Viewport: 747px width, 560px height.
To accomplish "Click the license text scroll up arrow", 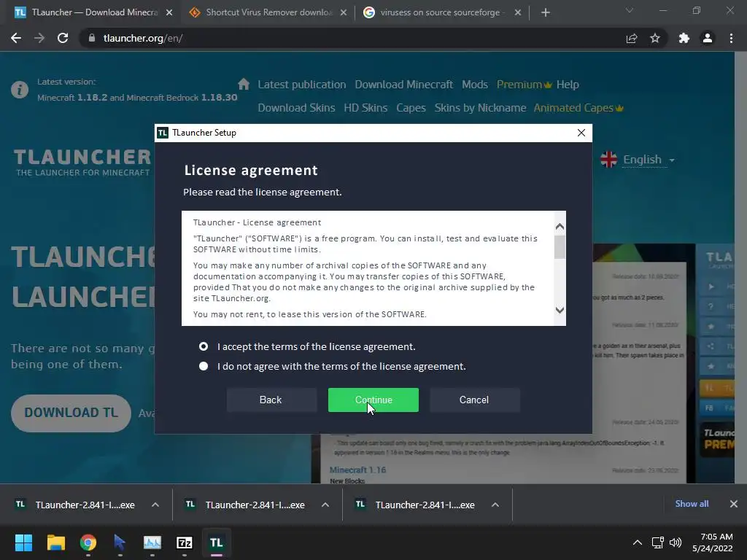I will [560, 227].
